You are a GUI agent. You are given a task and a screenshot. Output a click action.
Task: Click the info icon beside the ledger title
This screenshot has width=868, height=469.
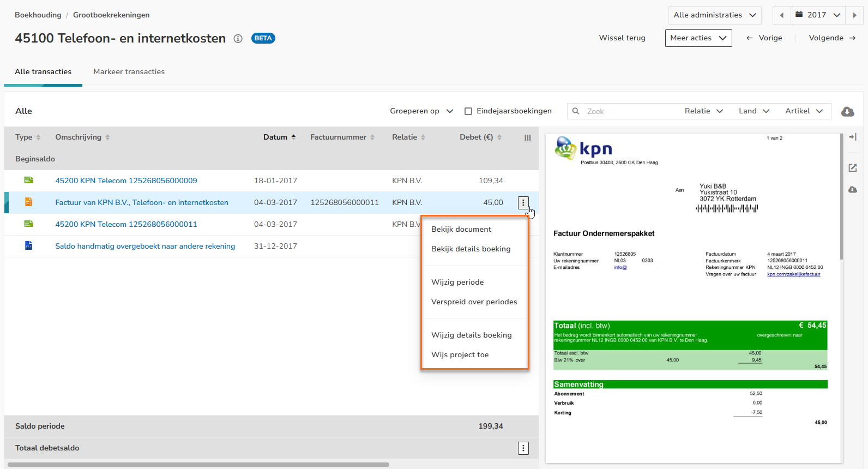pos(238,39)
